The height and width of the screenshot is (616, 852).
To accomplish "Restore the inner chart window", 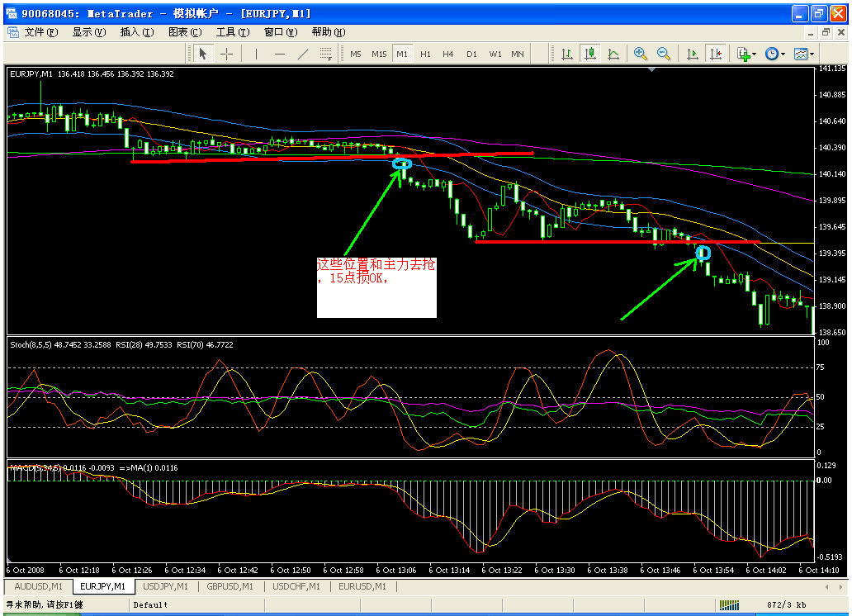I will pos(826,33).
